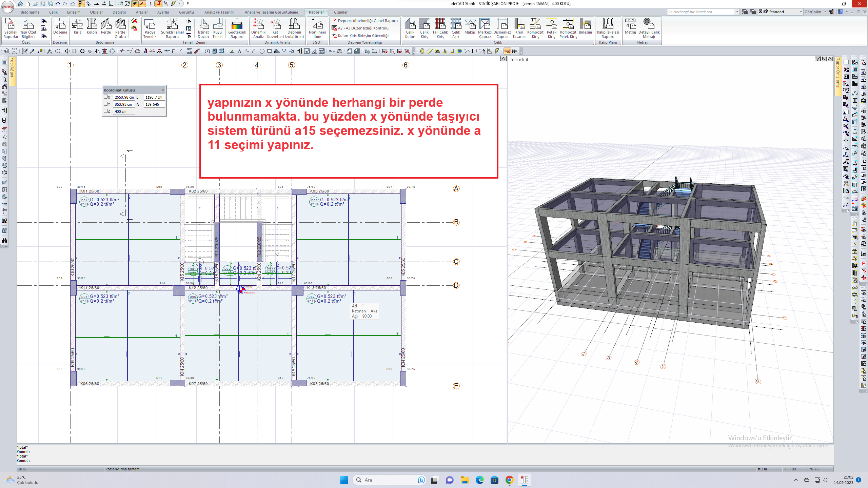
Task: Open Kolon concrete report
Action: pos(92,26)
